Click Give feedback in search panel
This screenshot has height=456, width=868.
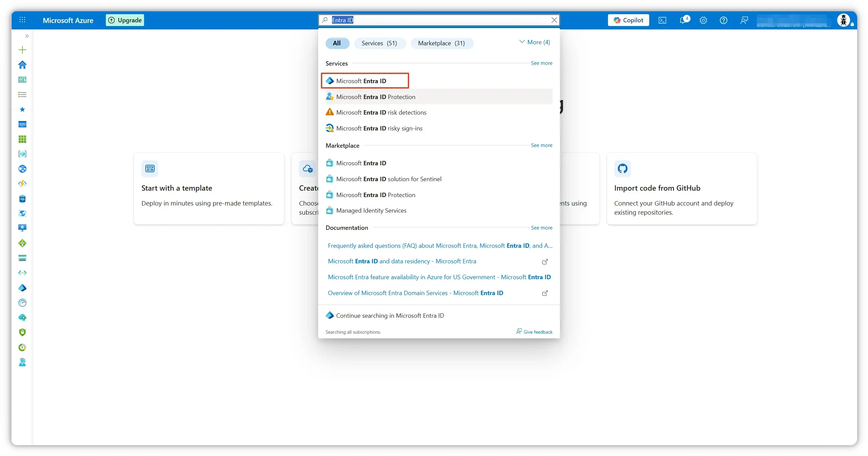[x=534, y=332]
